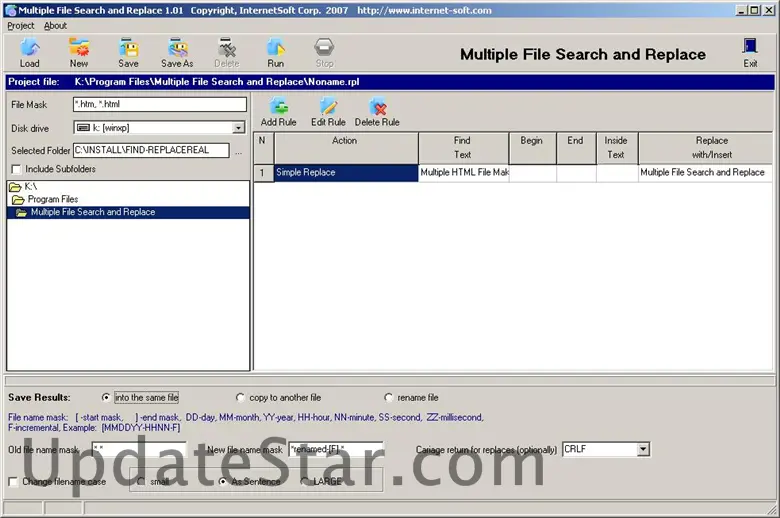Click the 'Multiple HTML File Mak' find text cell
780x518 pixels.
click(x=464, y=173)
